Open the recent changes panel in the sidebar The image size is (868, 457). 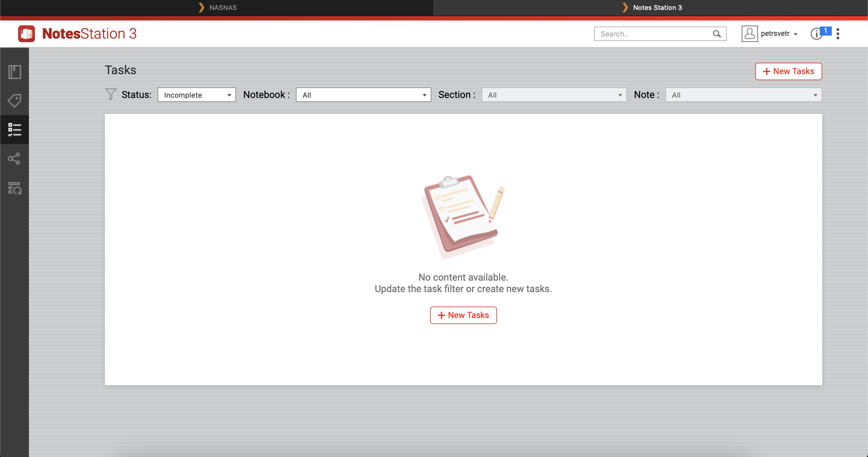click(15, 188)
